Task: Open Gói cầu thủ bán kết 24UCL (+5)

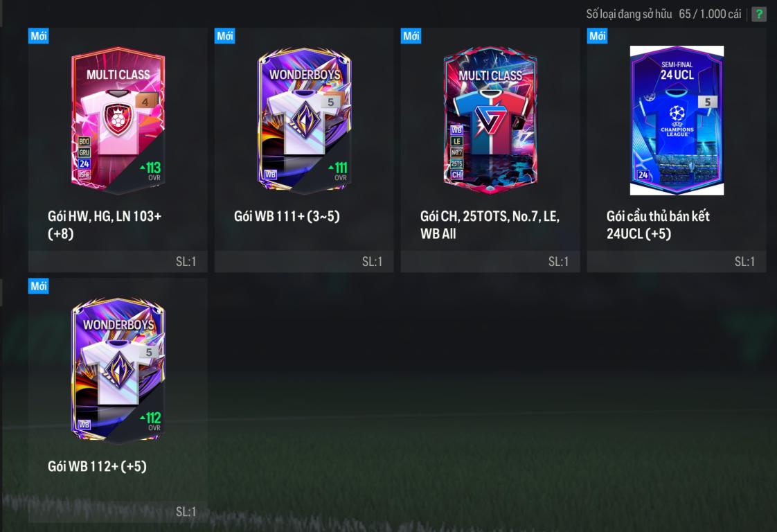Action: (658, 224)
